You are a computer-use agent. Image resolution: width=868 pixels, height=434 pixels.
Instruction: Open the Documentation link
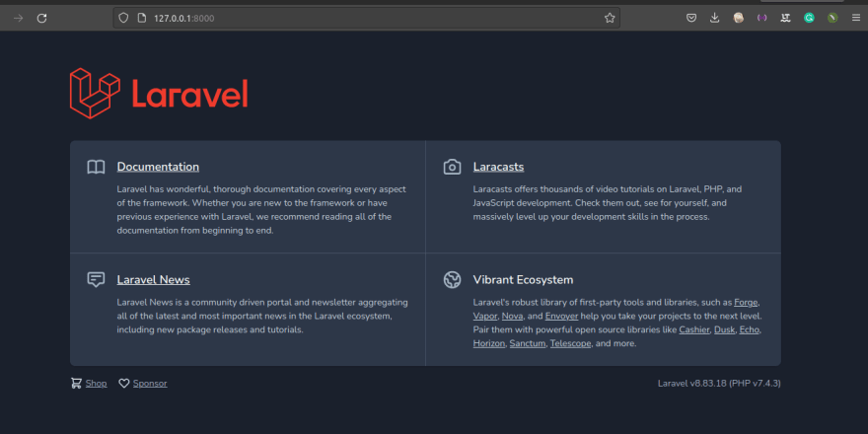[x=158, y=167]
